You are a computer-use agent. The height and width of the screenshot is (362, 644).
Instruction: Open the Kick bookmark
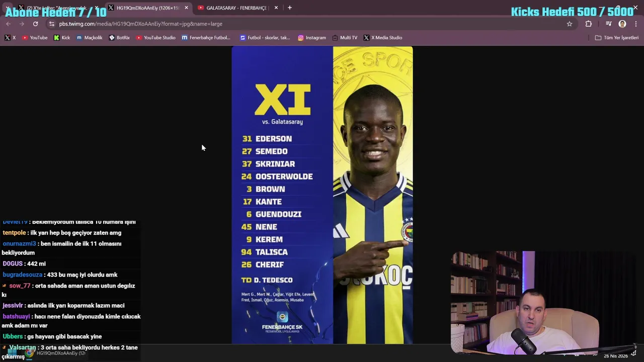click(x=62, y=38)
